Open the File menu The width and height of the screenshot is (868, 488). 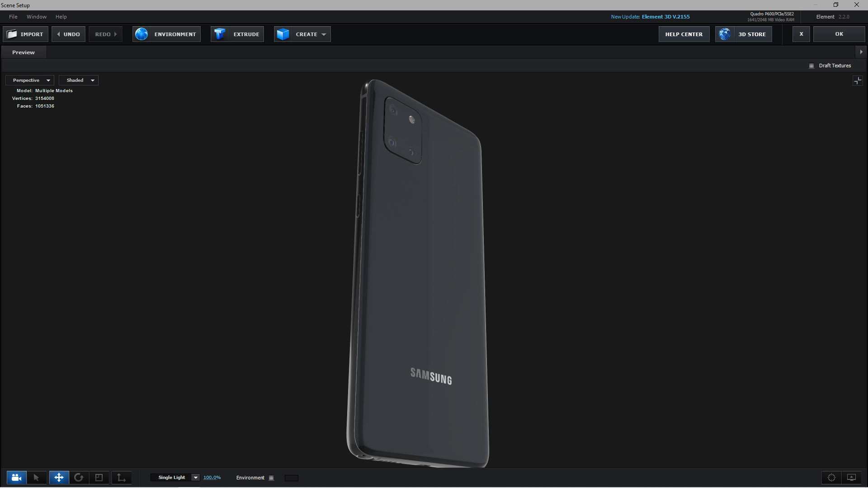[13, 17]
